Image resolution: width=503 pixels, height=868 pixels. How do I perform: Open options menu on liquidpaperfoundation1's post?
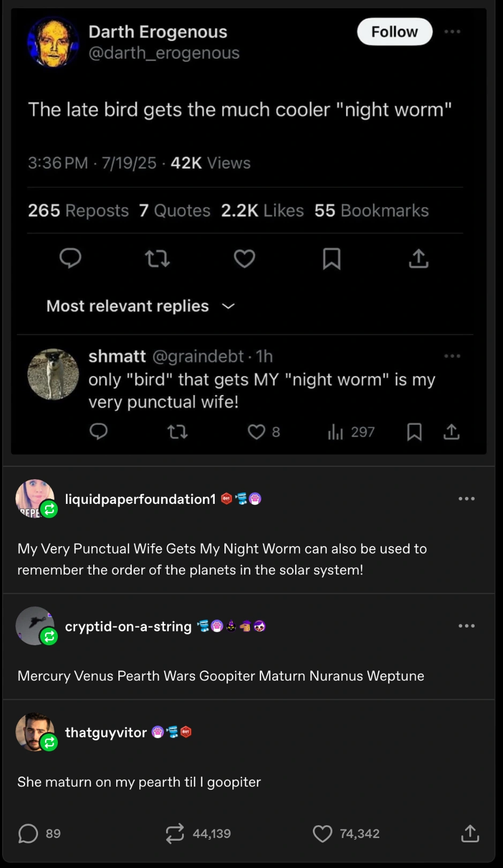(466, 499)
